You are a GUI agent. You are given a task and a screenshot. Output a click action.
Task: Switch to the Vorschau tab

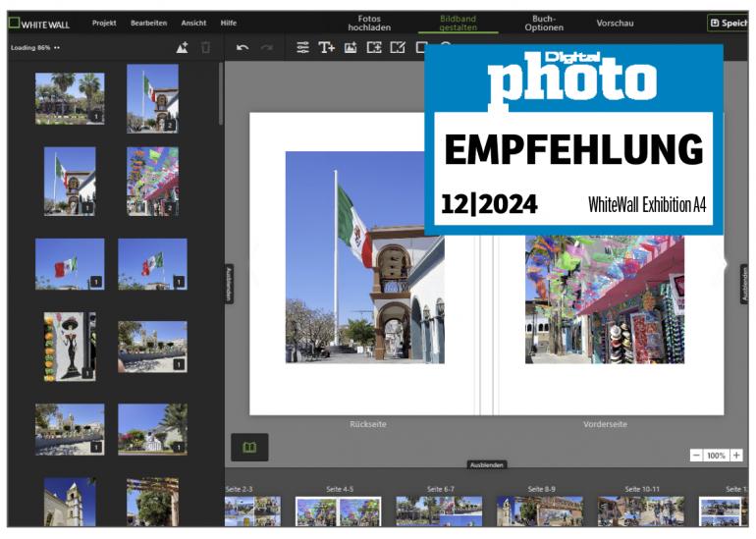(615, 24)
